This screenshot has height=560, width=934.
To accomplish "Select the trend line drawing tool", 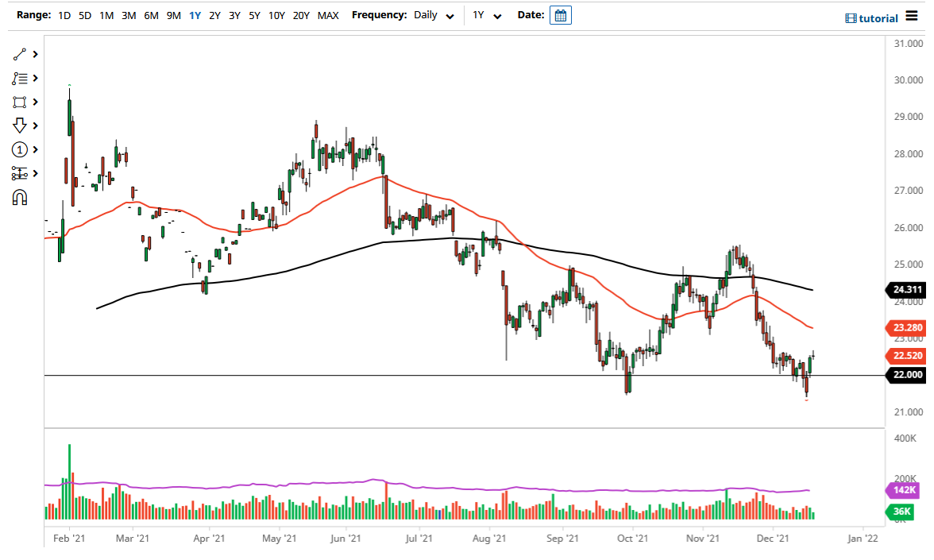I will point(20,54).
